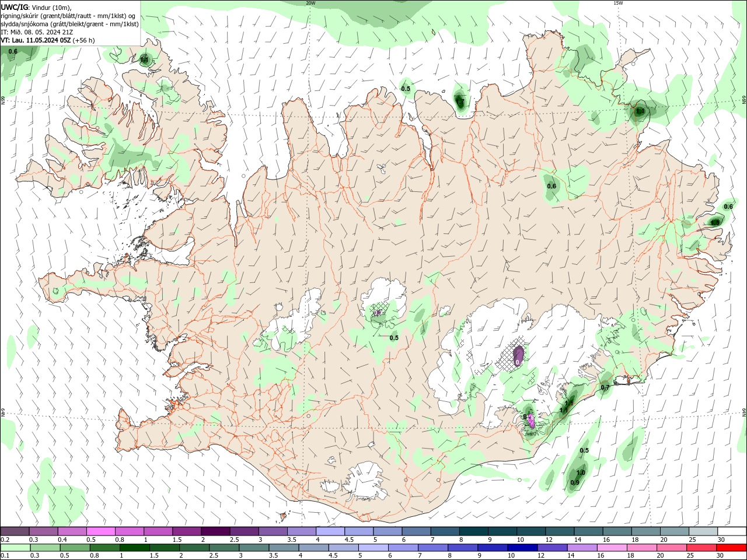
Task: Pick the purple rain swatch for 12
Action: coord(551,548)
